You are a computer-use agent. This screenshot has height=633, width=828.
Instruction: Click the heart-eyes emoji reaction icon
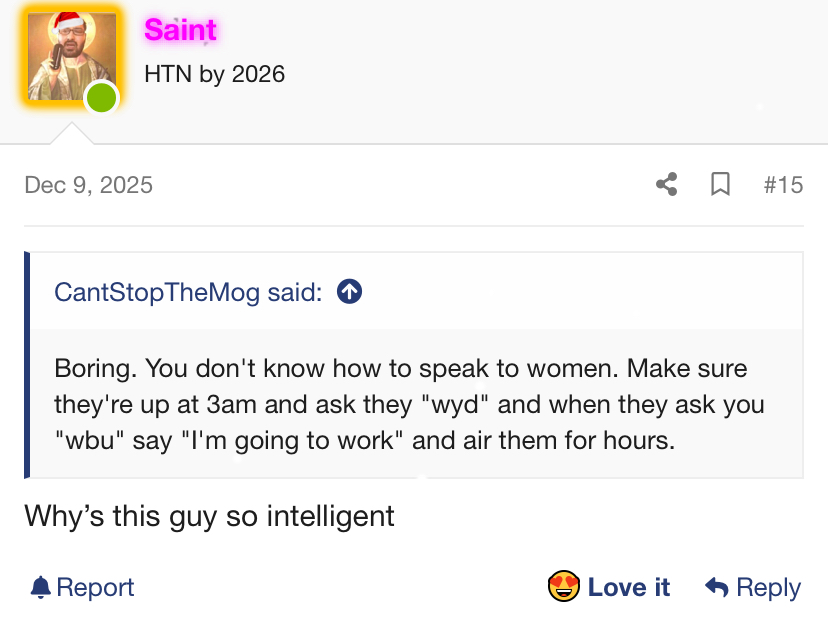click(x=564, y=587)
